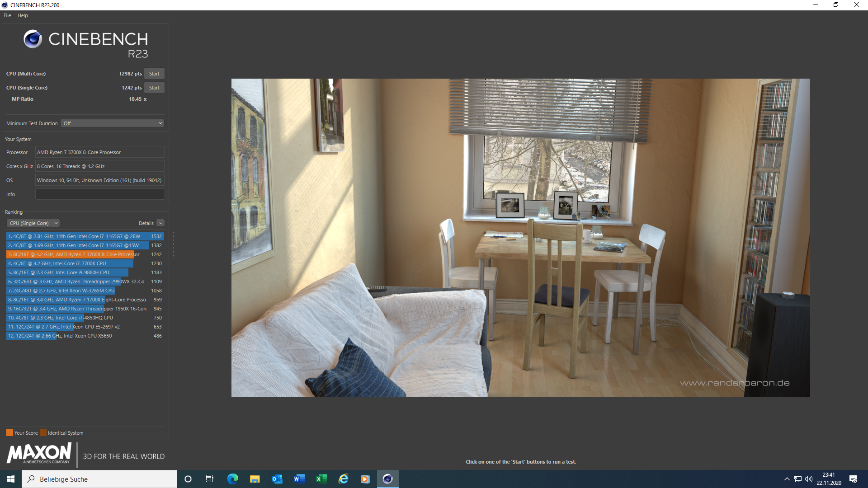Open Internet Explorer from the taskbar
The width and height of the screenshot is (868, 488).
pyautogui.click(x=343, y=479)
